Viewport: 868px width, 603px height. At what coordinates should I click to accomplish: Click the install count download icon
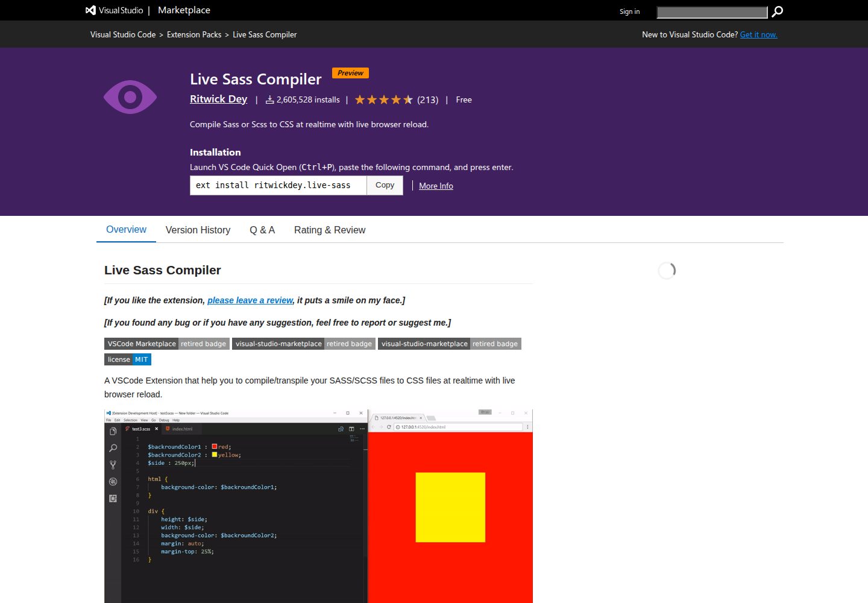(x=269, y=100)
